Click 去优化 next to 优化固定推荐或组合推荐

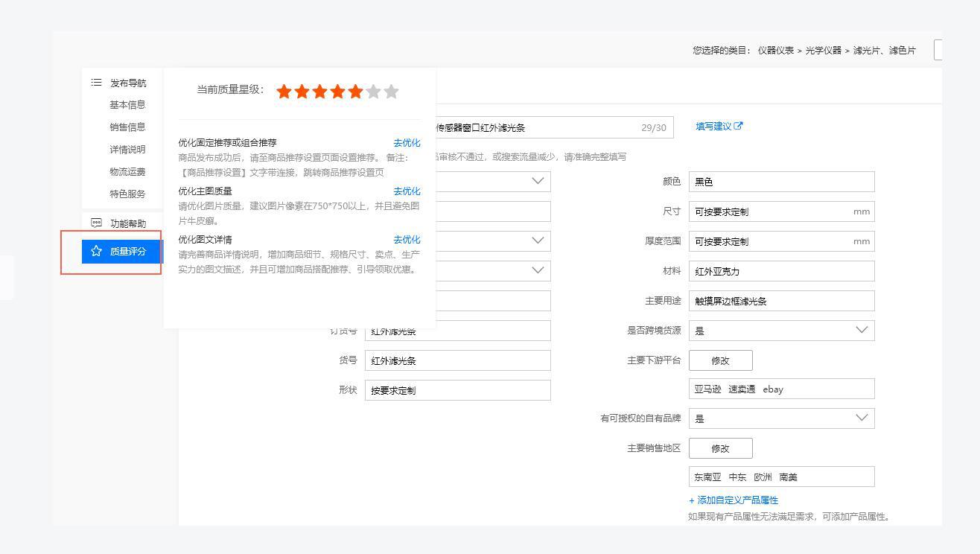pos(407,142)
